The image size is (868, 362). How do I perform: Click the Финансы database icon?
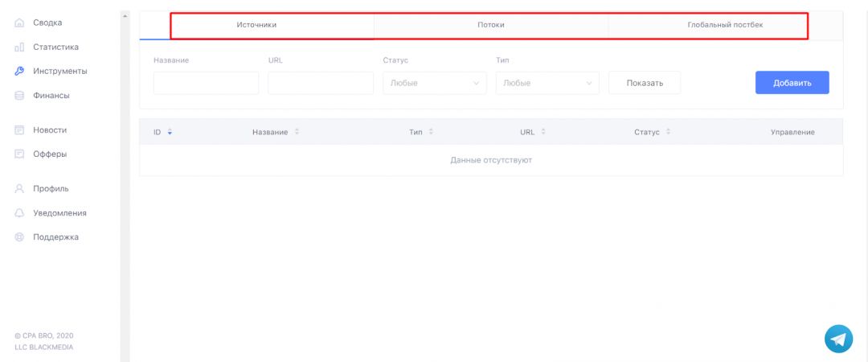pyautogui.click(x=20, y=96)
